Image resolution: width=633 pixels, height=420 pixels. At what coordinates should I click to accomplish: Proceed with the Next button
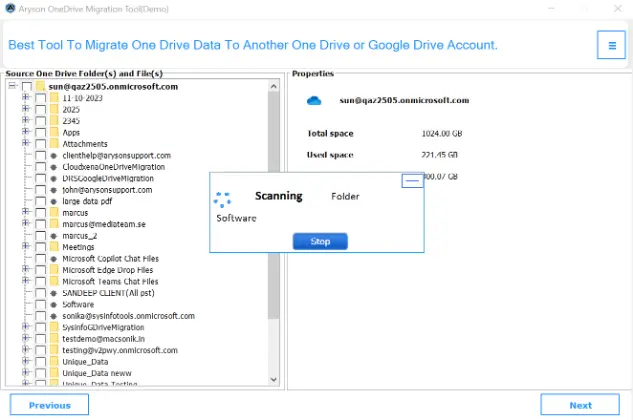pos(580,405)
